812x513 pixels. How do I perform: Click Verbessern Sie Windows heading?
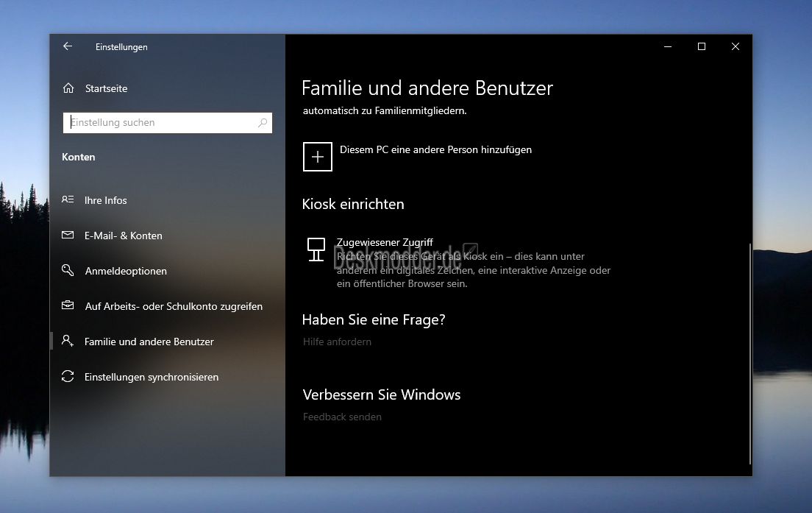(x=382, y=395)
